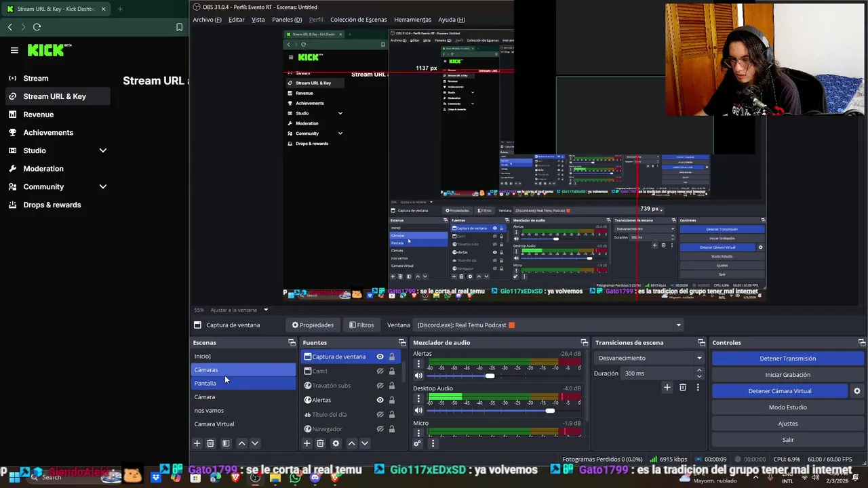Open the Kick hamburger menu
This screenshot has height=488, width=868.
tap(14, 50)
